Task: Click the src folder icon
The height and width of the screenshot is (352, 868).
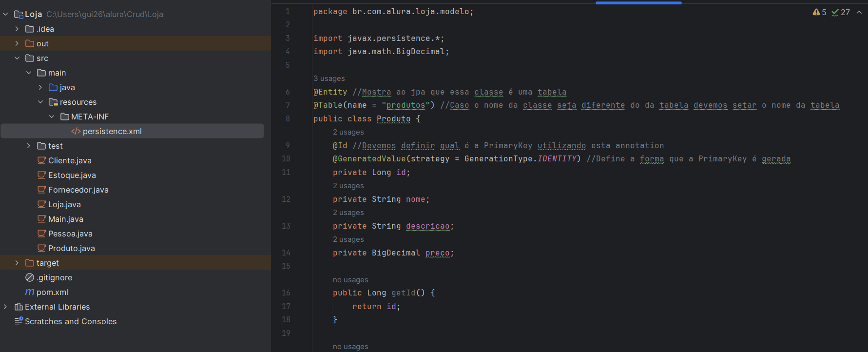Action: click(x=30, y=58)
